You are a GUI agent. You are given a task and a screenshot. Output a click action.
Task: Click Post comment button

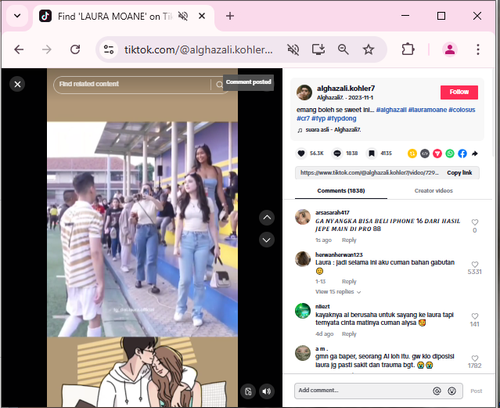coord(476,391)
